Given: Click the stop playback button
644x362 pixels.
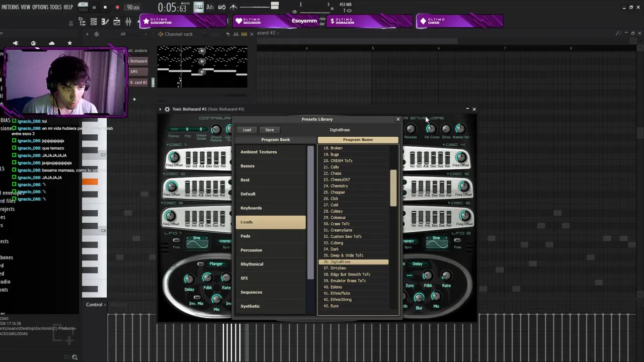Looking at the screenshot, I should point(105,8).
